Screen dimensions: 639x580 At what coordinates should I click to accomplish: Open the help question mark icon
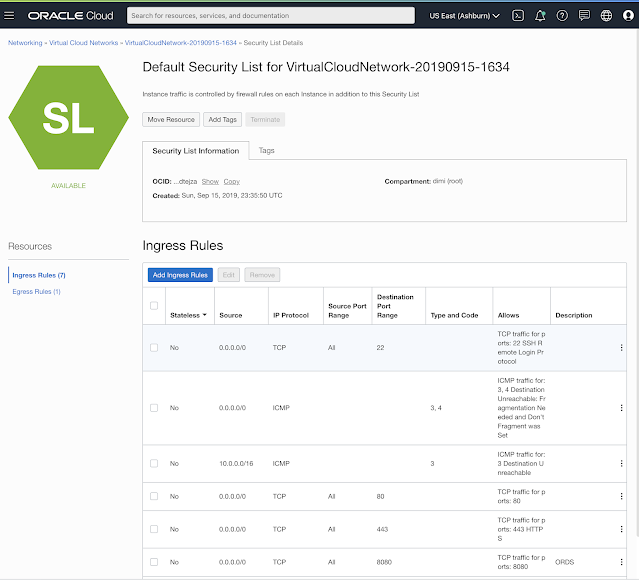562,15
